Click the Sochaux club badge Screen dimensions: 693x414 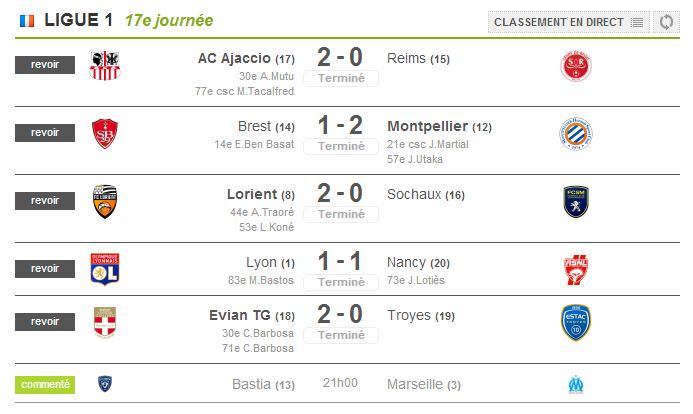[x=576, y=202]
